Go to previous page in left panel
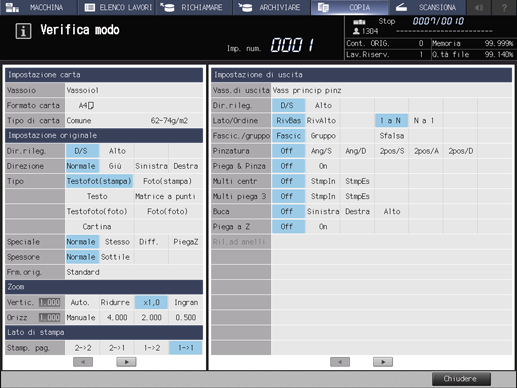 [83, 362]
